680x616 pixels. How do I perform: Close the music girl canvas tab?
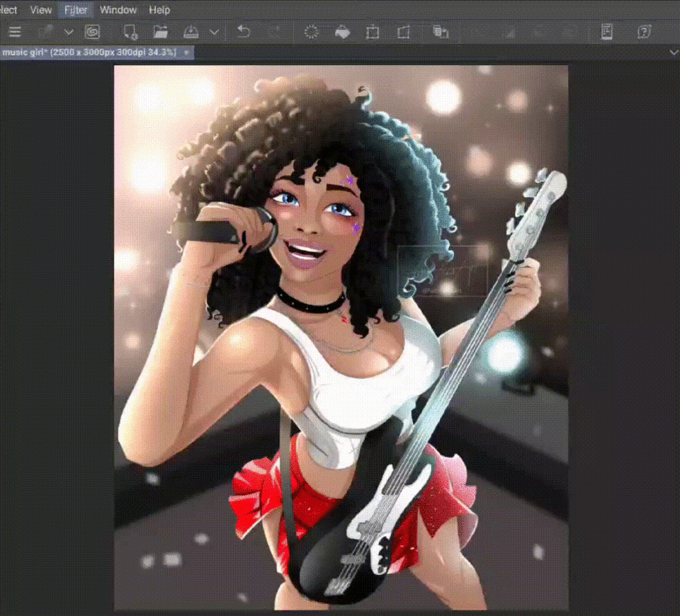click(x=186, y=52)
